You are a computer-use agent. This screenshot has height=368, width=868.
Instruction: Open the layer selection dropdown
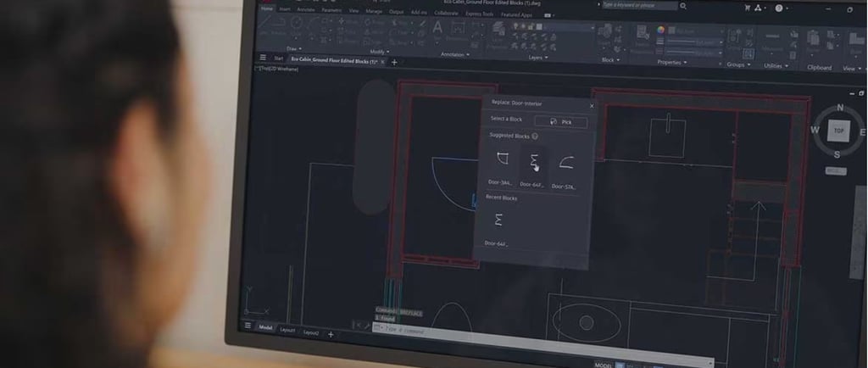point(554,26)
